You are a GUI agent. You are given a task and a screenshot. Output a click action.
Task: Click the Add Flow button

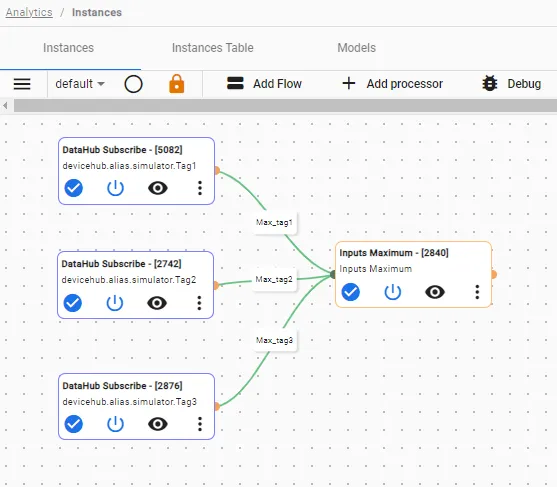point(264,84)
